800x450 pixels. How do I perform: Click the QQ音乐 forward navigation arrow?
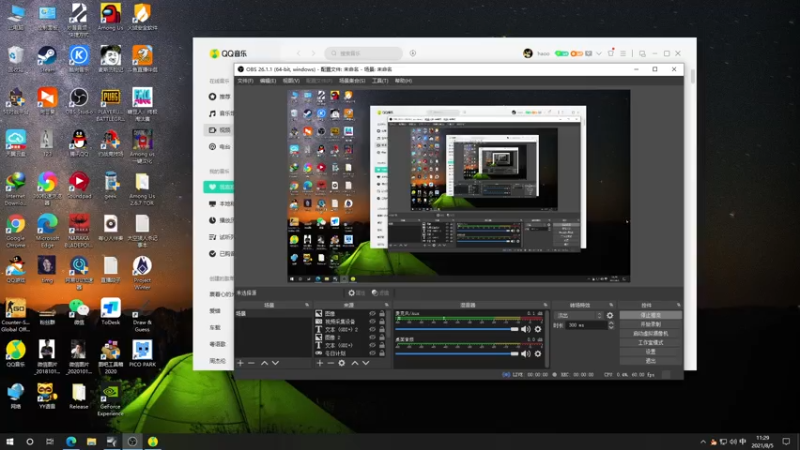[x=313, y=53]
